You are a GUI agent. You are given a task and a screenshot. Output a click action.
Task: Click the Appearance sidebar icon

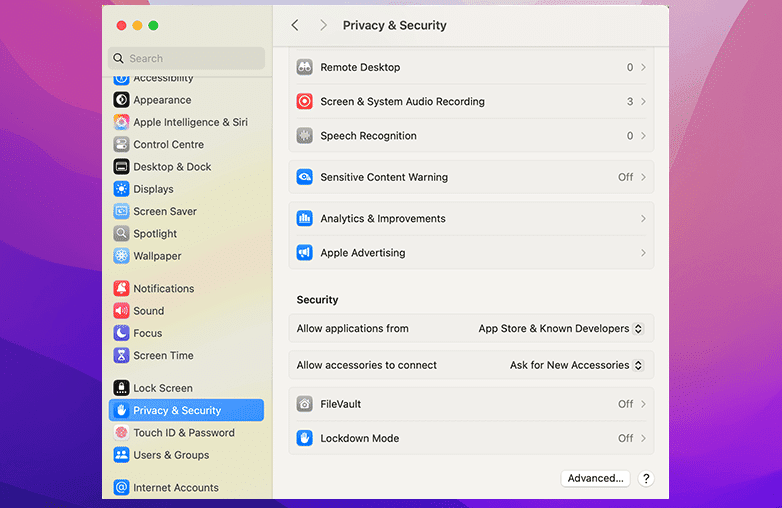[121, 100]
